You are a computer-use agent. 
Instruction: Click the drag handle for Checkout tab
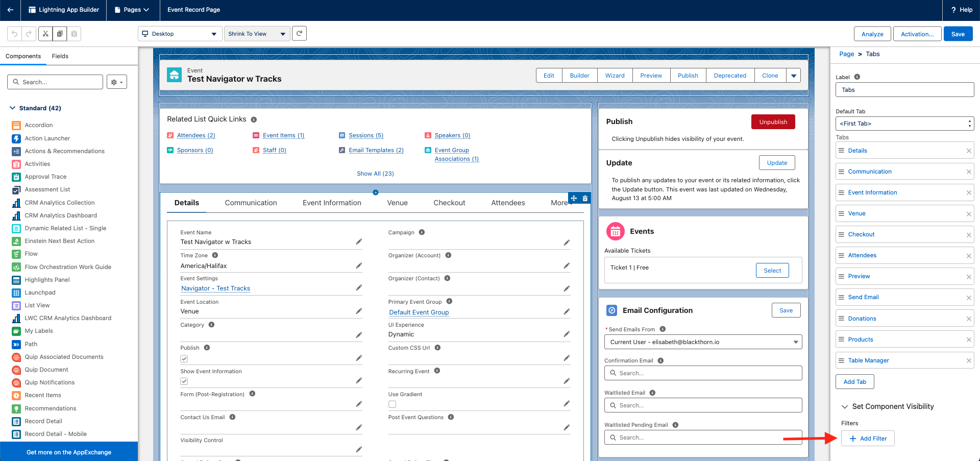841,234
